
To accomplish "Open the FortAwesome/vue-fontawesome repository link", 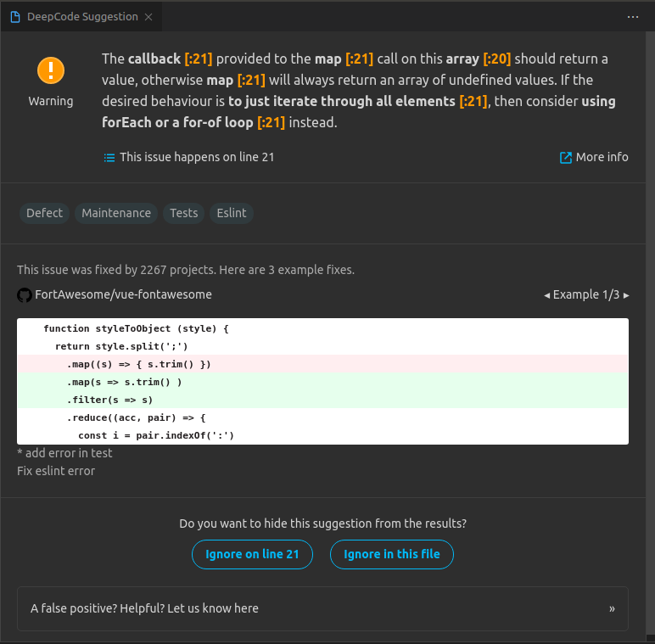I will click(123, 294).
